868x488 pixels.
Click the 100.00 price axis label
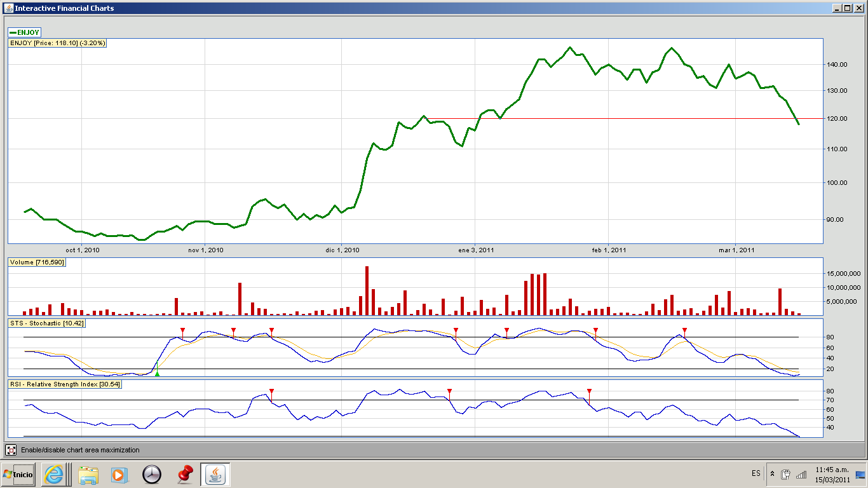838,182
